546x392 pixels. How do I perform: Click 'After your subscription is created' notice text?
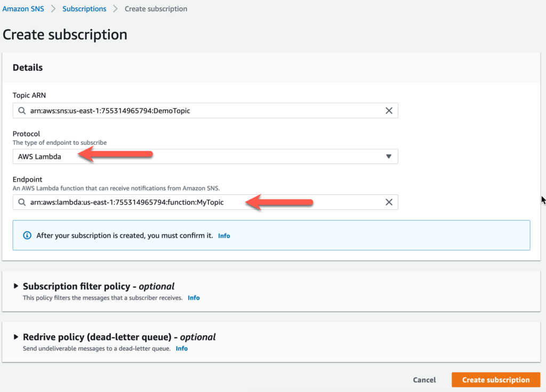coord(125,235)
